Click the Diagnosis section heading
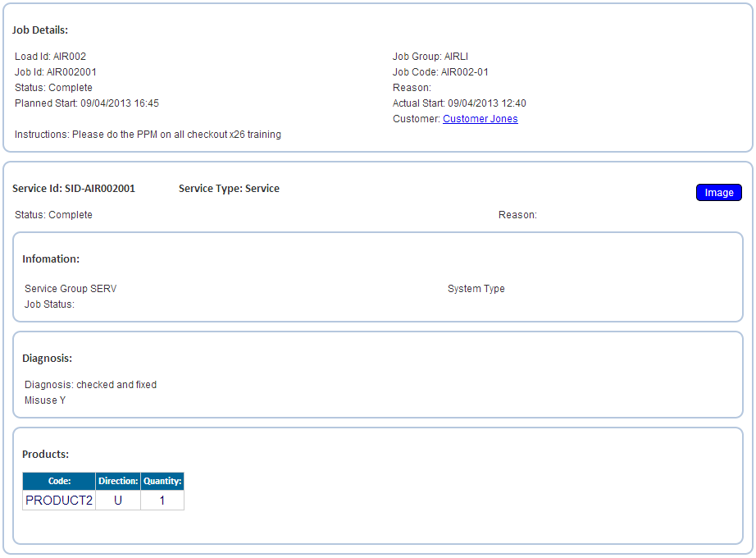Viewport: 756px width, 558px height. [x=48, y=359]
